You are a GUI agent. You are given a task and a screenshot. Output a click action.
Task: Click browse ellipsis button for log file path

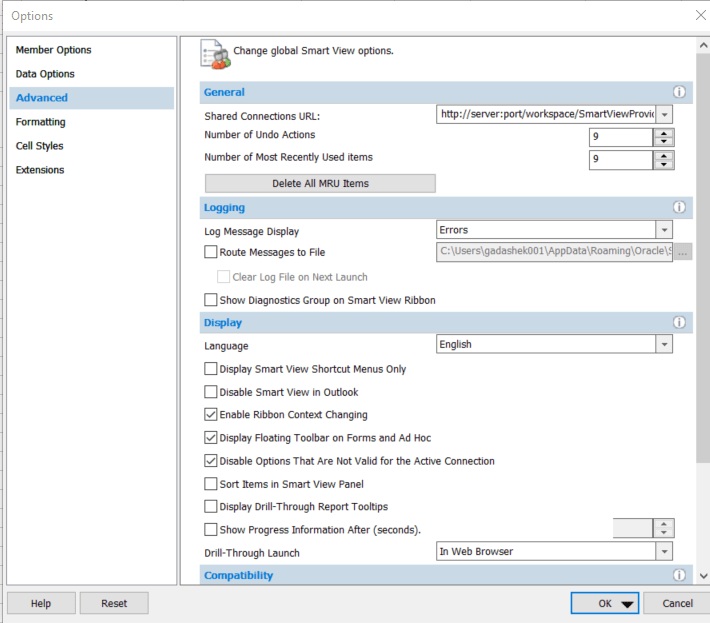(x=682, y=253)
